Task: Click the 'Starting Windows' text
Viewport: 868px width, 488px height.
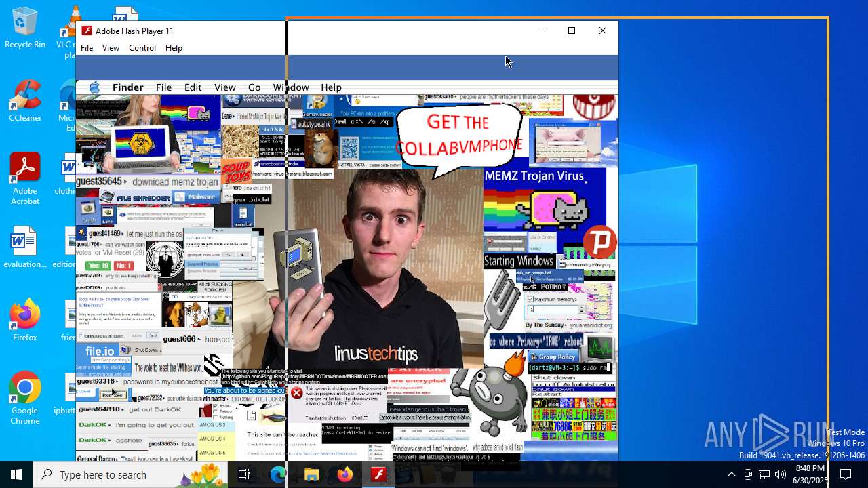Action: pyautogui.click(x=519, y=261)
